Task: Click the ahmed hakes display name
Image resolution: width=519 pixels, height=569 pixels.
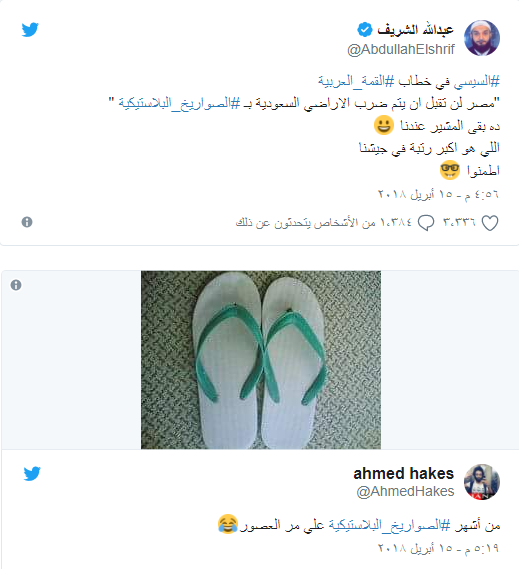Action: point(404,474)
